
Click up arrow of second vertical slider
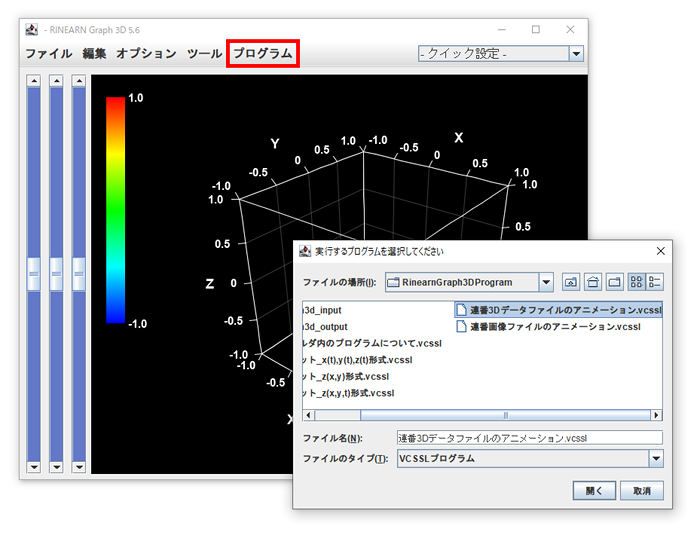pyautogui.click(x=56, y=81)
